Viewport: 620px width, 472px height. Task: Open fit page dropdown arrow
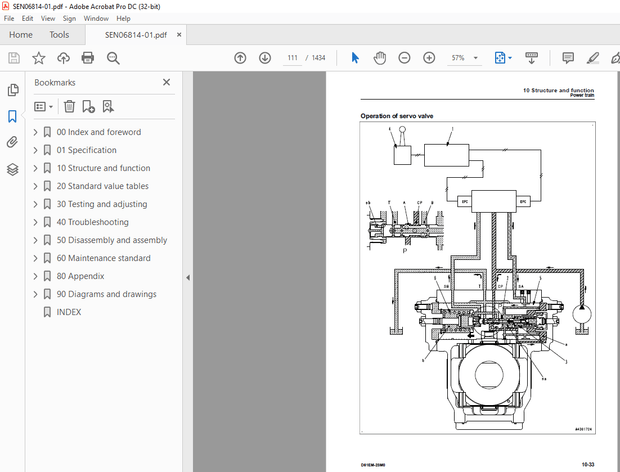click(510, 58)
